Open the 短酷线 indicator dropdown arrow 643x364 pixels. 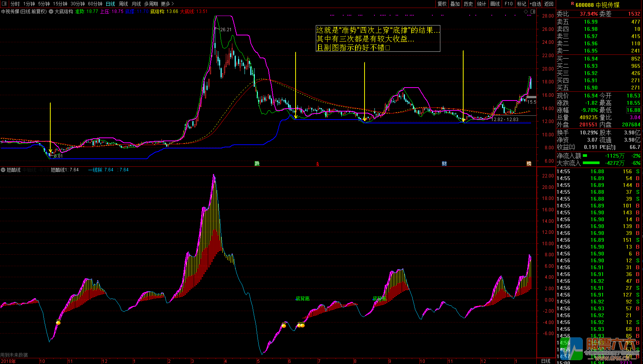[x=3, y=170]
